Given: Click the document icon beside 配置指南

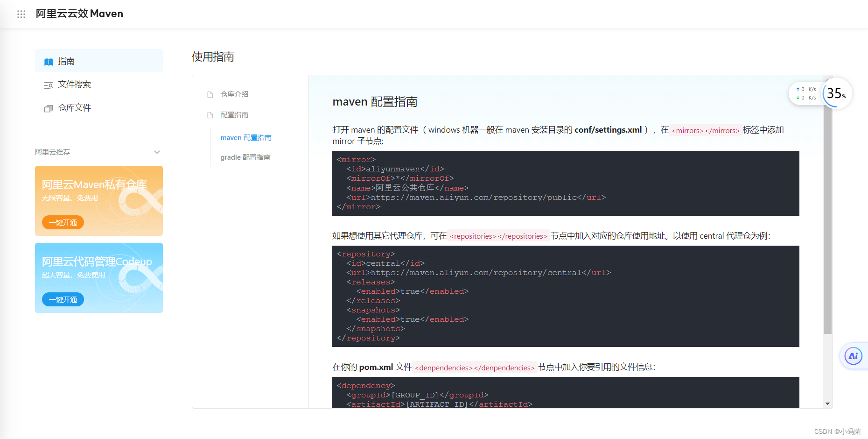Looking at the screenshot, I should point(210,115).
